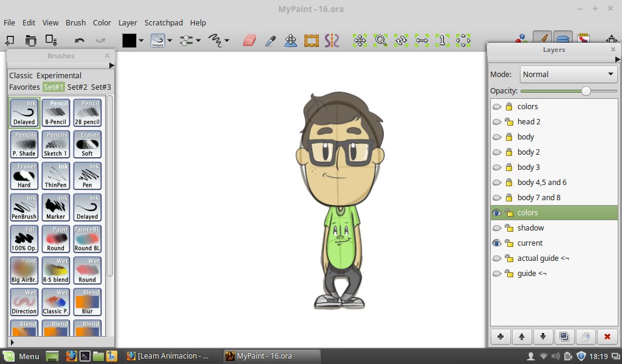Hide the selected colors layer eye
622x364 pixels.
(497, 213)
